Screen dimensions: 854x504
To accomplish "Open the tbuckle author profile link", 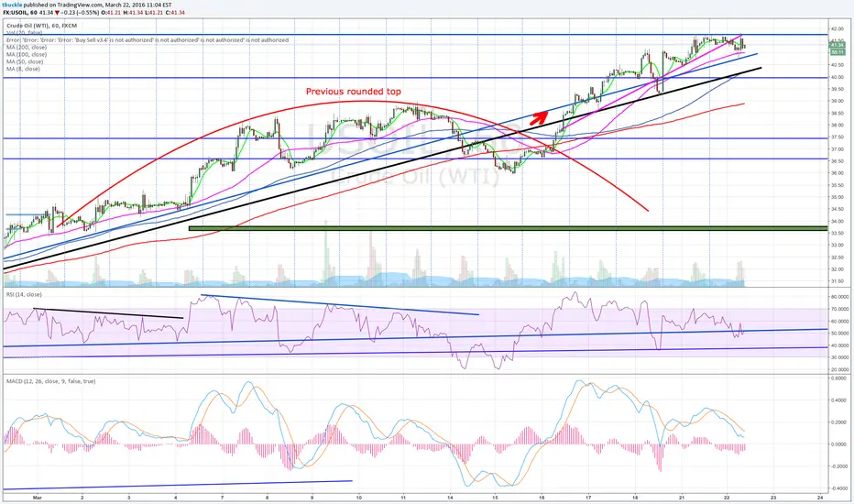I will tap(13, 5).
